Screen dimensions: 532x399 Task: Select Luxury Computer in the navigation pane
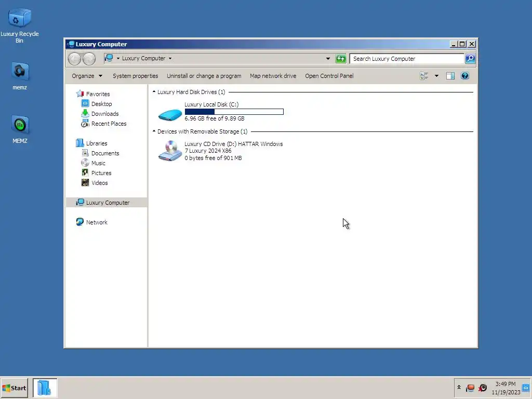(x=107, y=203)
